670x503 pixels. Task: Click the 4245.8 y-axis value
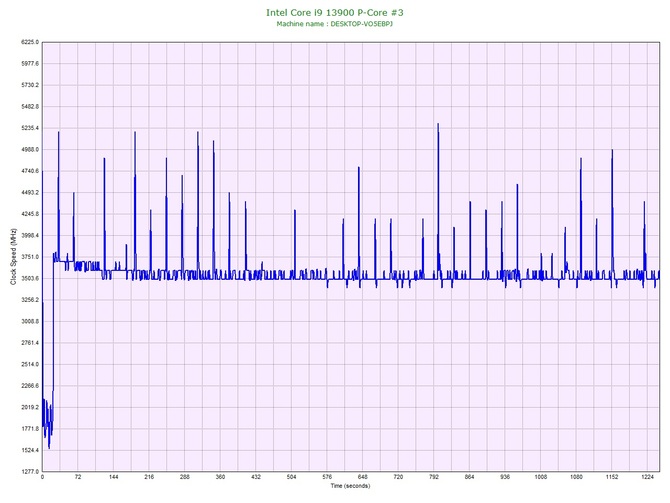coord(30,214)
